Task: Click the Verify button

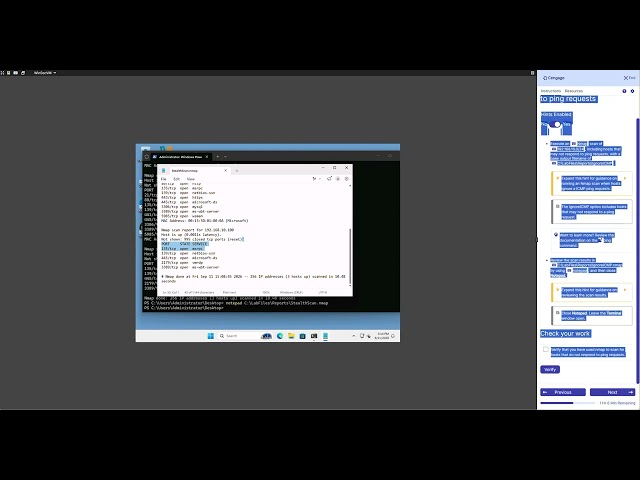Action: 550,369
